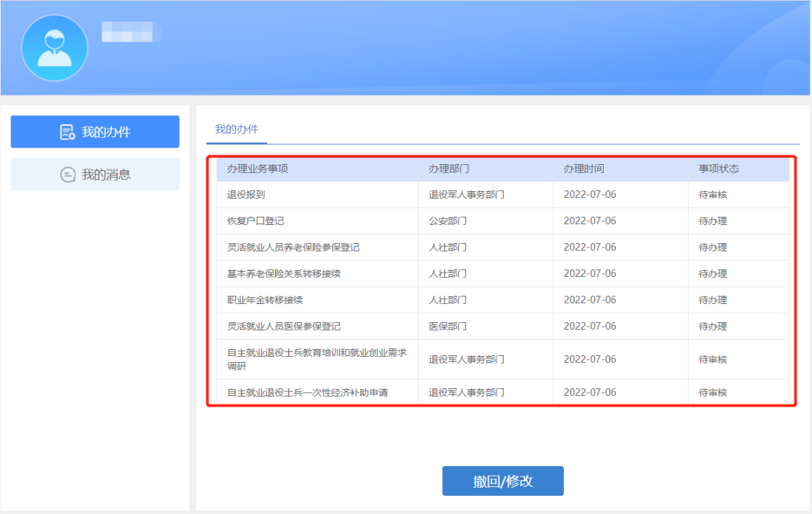
Task: Click the 办理部门 column header
Action: click(x=449, y=169)
